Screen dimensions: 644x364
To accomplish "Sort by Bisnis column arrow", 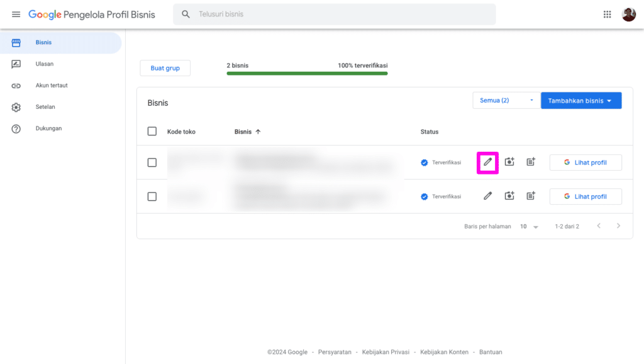I will pyautogui.click(x=258, y=132).
